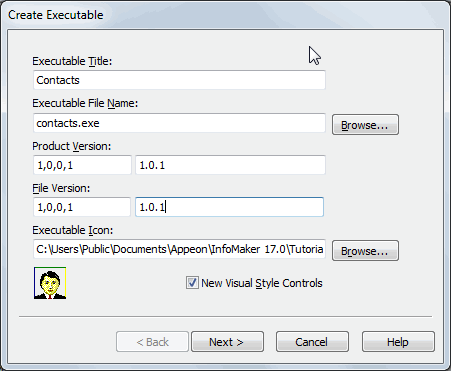Click the Product Version label
451x371 pixels.
(72, 146)
